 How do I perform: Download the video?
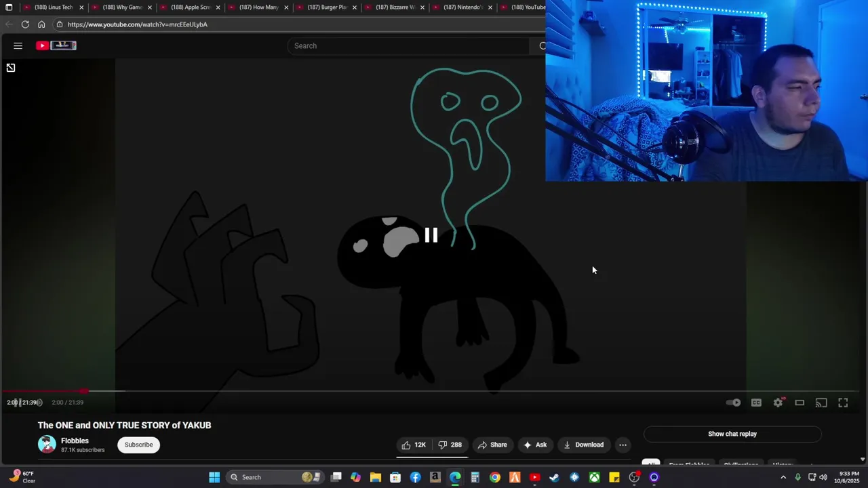(x=583, y=445)
